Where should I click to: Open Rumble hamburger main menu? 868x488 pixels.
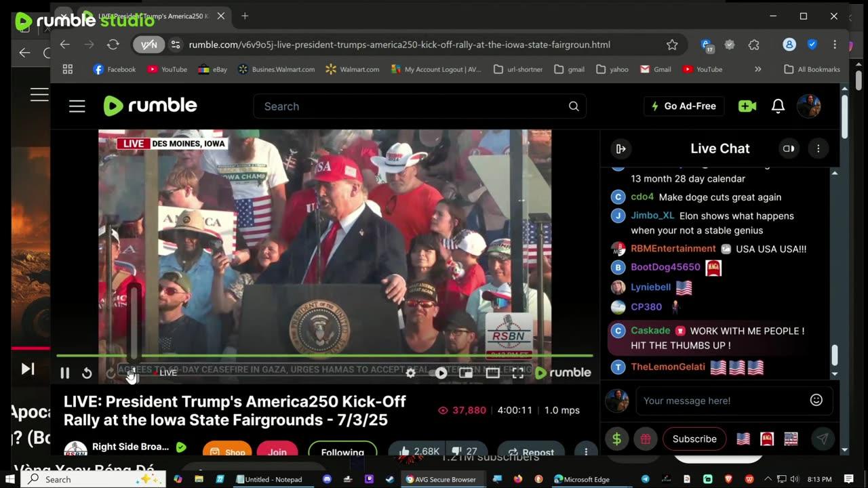[x=77, y=106]
